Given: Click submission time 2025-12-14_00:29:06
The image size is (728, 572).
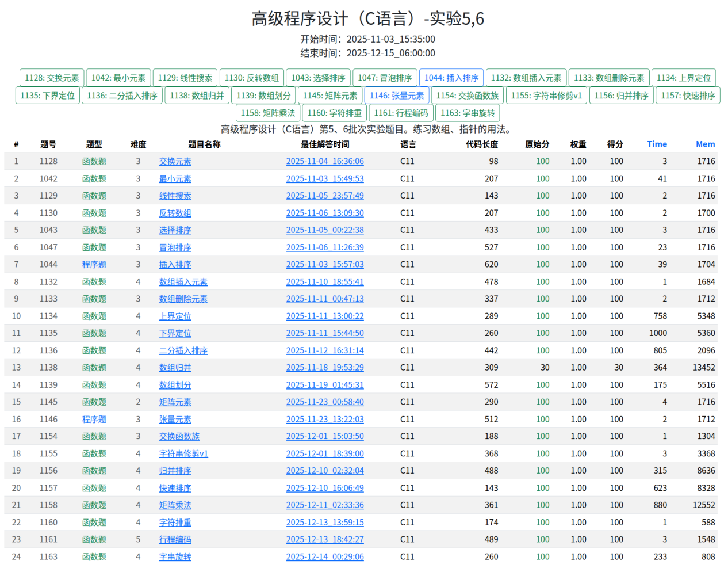Looking at the screenshot, I should pyautogui.click(x=325, y=557).
